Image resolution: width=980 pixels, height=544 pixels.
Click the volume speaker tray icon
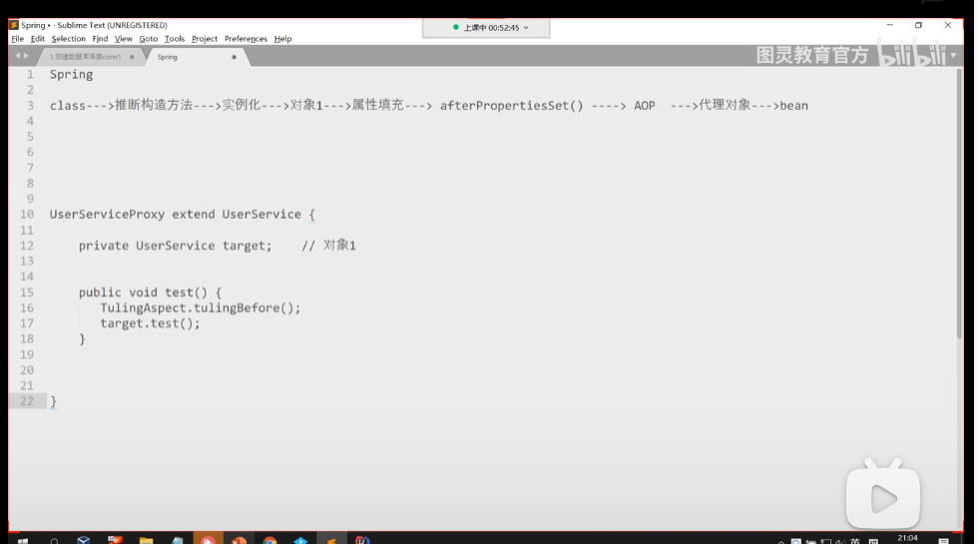pos(840,541)
